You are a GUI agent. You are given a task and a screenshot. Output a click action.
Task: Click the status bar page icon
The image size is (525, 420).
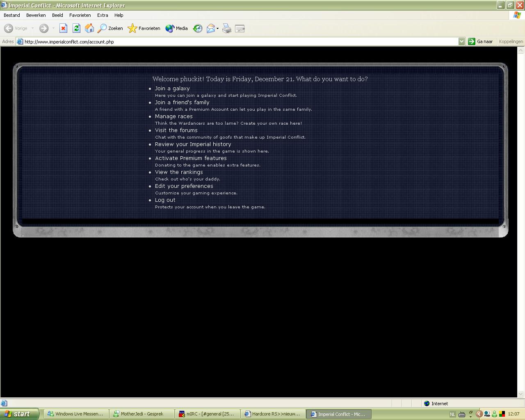pyautogui.click(x=4, y=403)
